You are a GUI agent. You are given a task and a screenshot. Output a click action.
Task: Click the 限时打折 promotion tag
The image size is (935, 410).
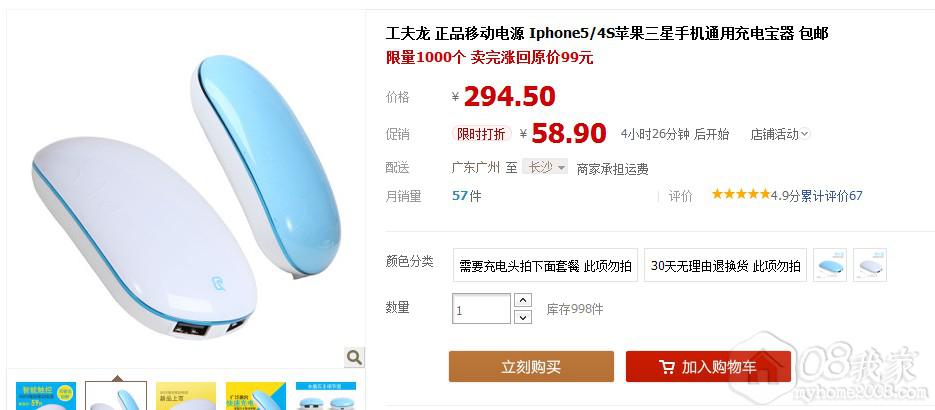[481, 134]
